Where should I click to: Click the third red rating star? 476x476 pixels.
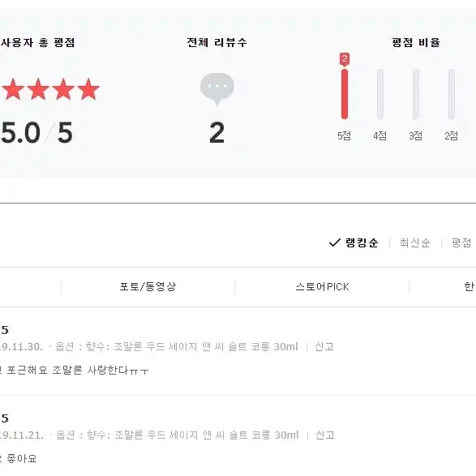pyautogui.click(x=63, y=89)
